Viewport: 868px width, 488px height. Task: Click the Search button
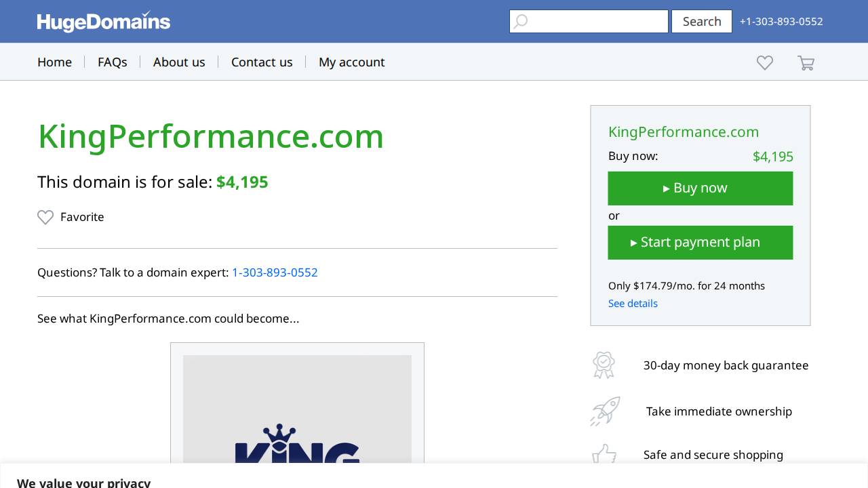(702, 21)
